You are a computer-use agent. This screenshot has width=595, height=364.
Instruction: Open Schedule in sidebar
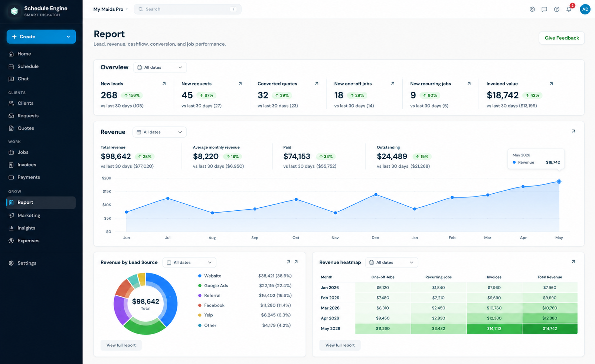click(41, 66)
